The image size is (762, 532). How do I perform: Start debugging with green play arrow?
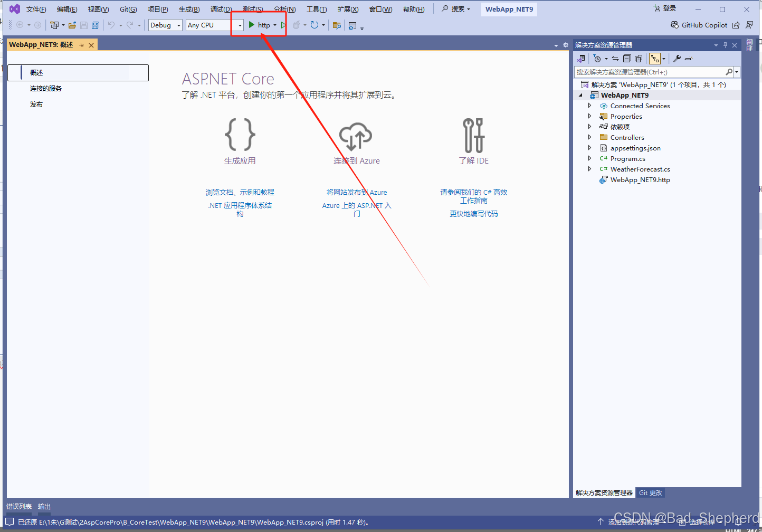point(252,25)
